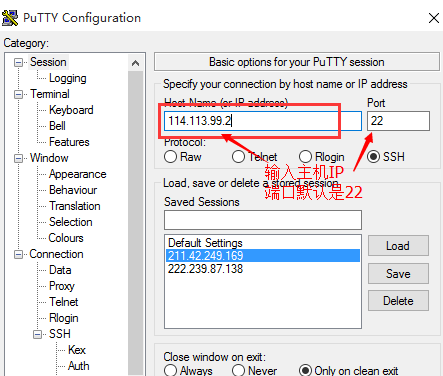The width and height of the screenshot is (443, 376).
Task: Select Always close window on exit
Action: click(x=170, y=371)
